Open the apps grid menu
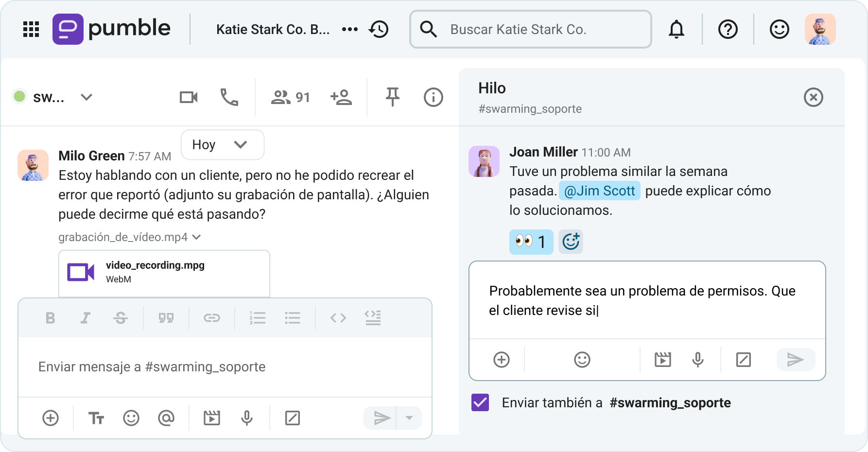Viewport: 868px width, 452px height. (31, 29)
